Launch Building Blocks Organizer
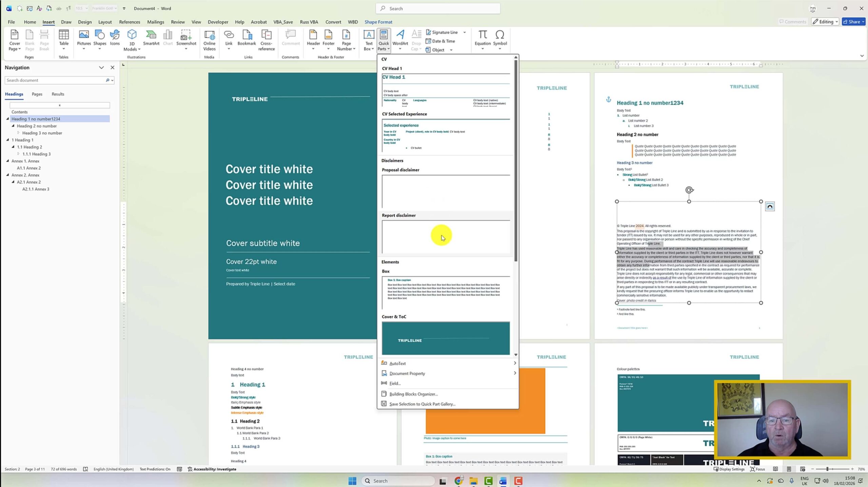This screenshot has width=868, height=487. (x=413, y=394)
